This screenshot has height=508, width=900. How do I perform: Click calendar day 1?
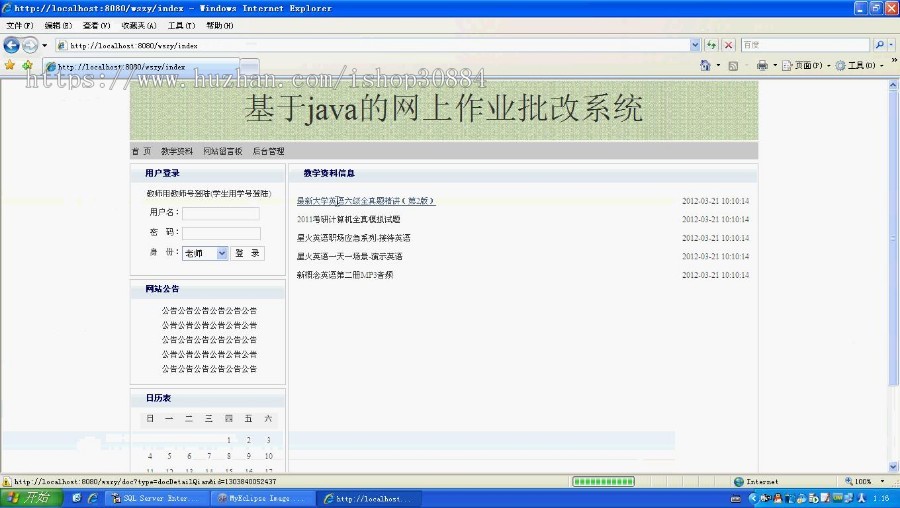tap(228, 440)
